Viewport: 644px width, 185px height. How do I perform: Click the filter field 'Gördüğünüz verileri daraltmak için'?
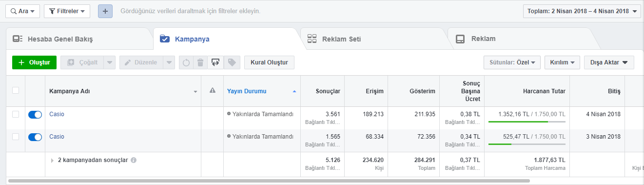click(x=191, y=11)
